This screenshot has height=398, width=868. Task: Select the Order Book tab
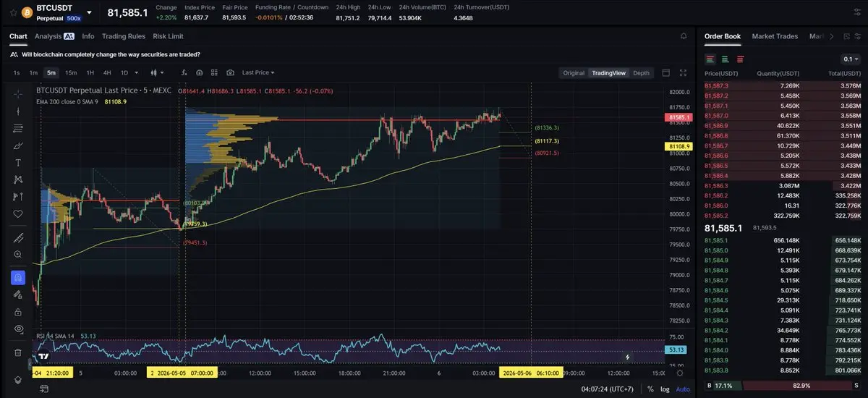[723, 36]
